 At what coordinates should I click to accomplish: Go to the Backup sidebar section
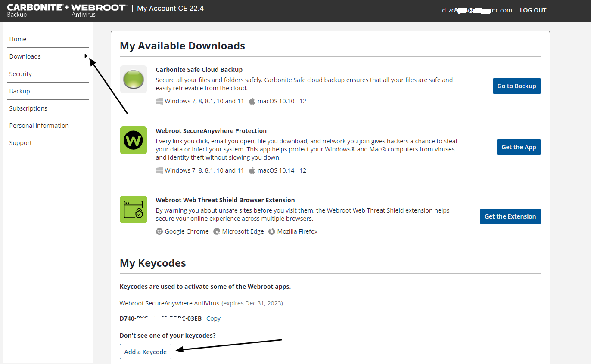pyautogui.click(x=20, y=91)
